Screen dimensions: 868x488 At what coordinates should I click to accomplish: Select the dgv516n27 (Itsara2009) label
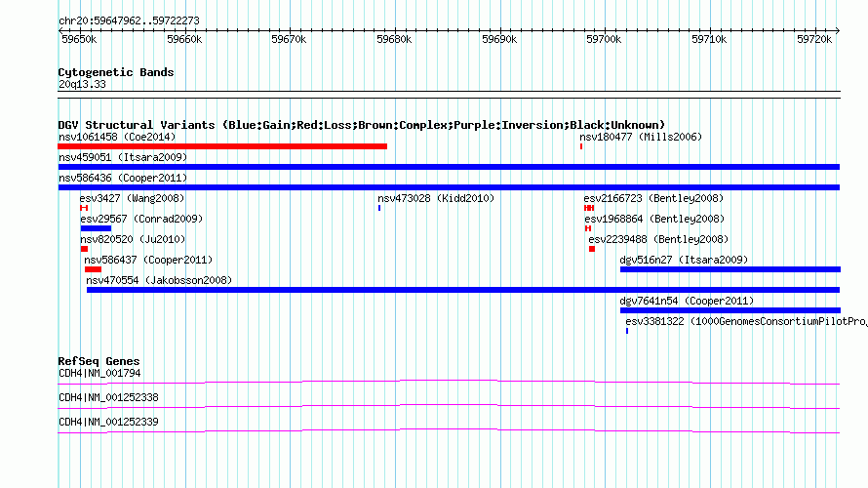pos(684,260)
